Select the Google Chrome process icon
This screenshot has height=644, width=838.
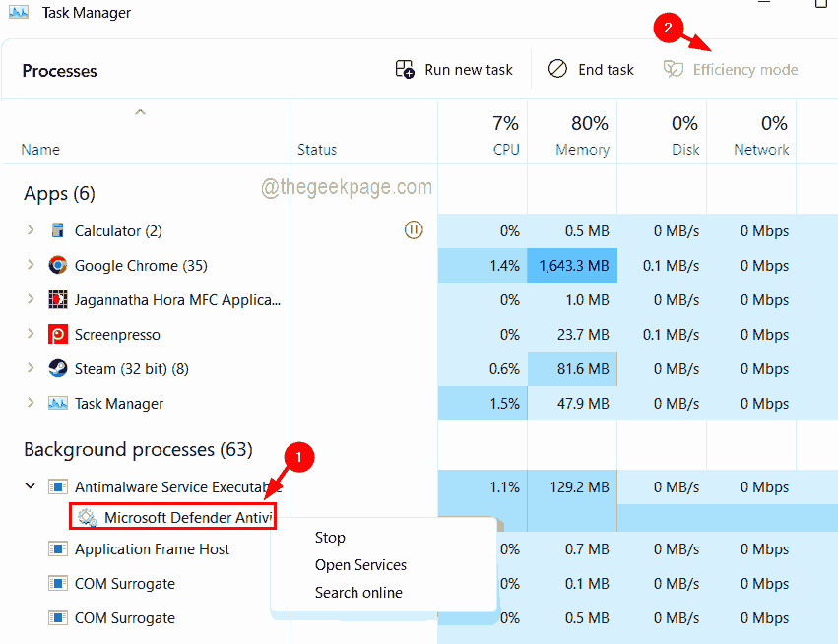pyautogui.click(x=58, y=265)
